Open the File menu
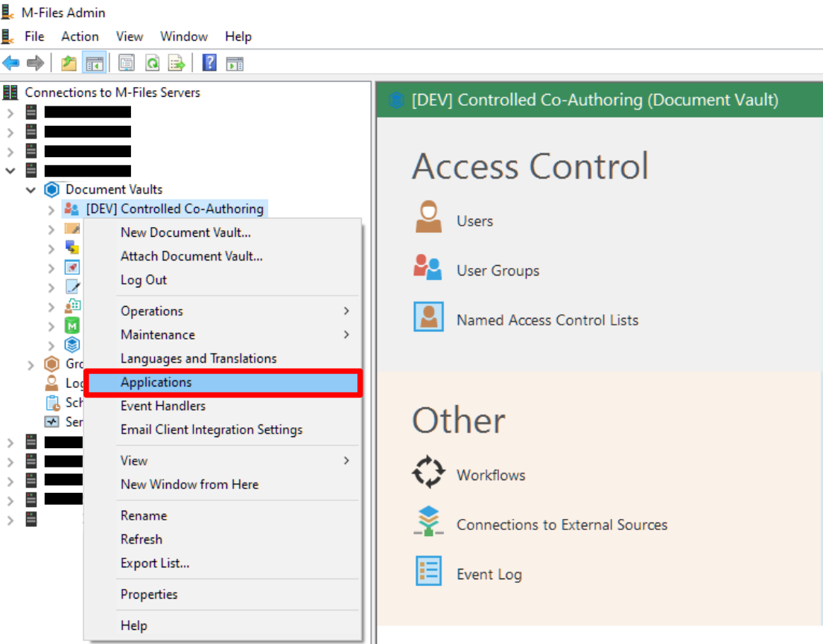This screenshot has height=644, width=823. [34, 36]
